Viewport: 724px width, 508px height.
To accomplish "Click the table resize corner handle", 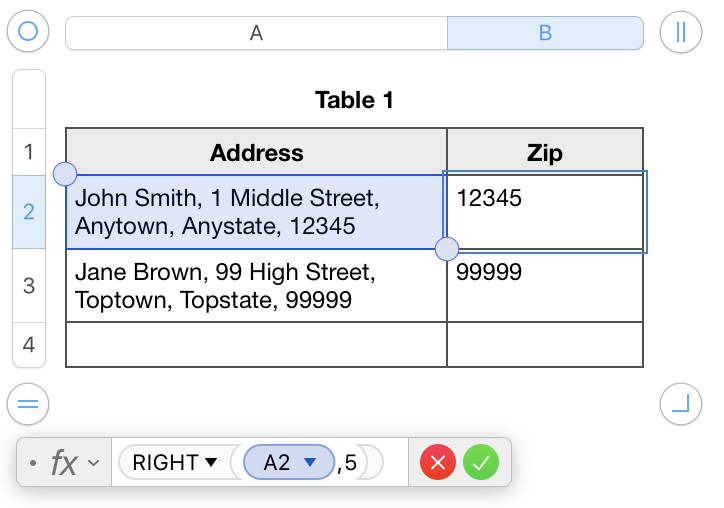I will click(681, 404).
